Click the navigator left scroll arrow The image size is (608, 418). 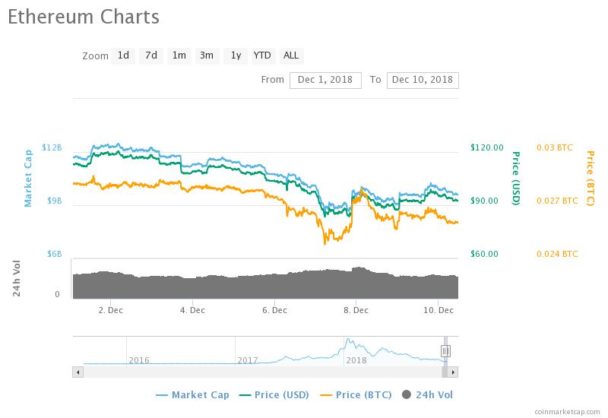tap(78, 372)
